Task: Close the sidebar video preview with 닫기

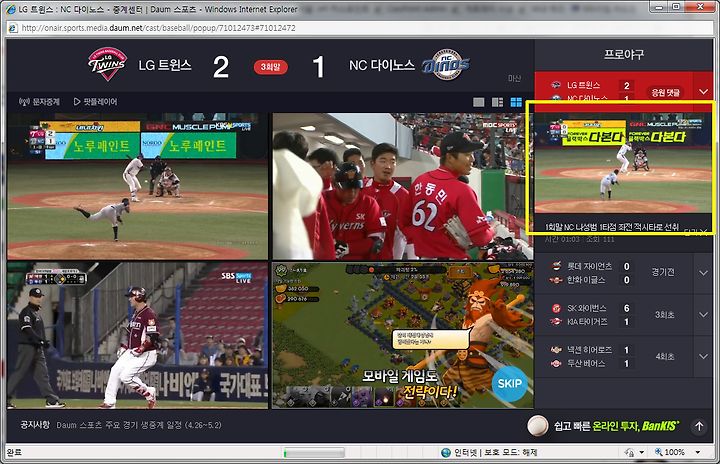Action: tap(696, 231)
